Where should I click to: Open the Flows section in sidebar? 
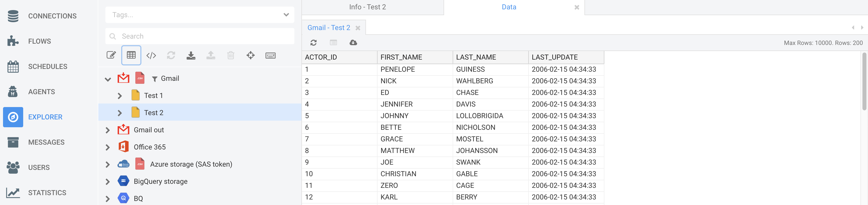pos(39,41)
